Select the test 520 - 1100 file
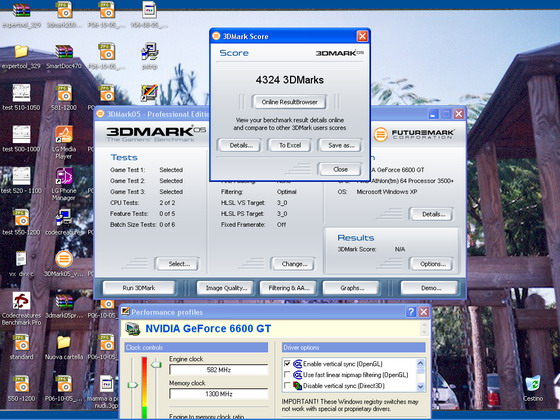 [21, 176]
